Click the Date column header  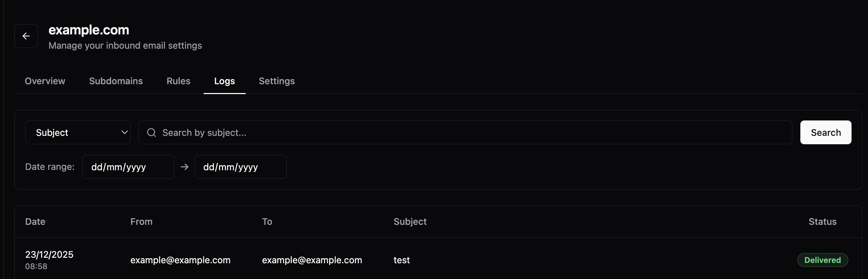[x=35, y=222]
